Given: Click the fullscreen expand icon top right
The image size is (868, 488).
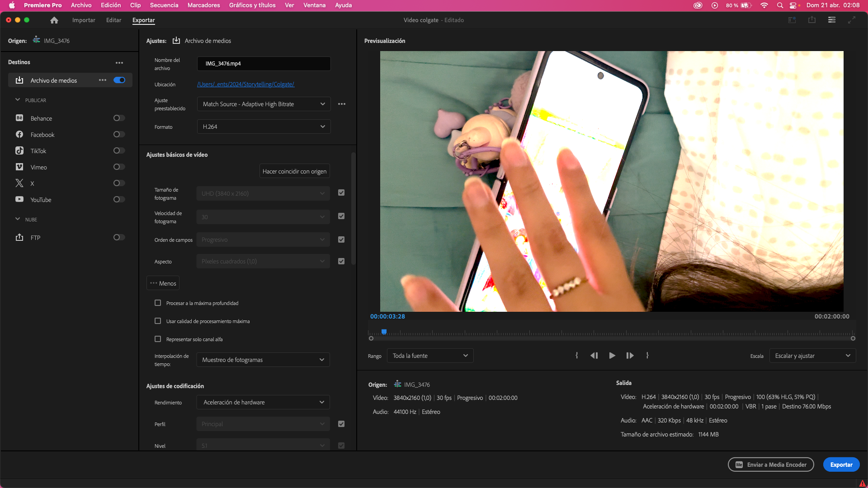Looking at the screenshot, I should [853, 20].
